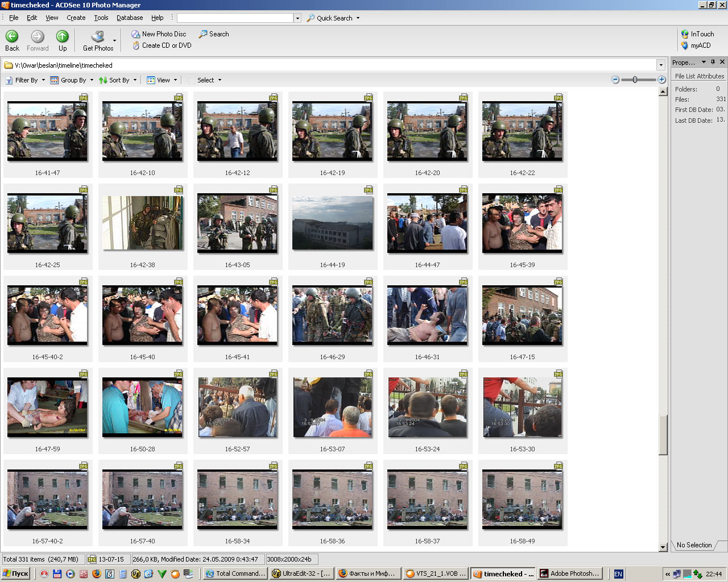Click the file name label 16-57-40-2

47,541
